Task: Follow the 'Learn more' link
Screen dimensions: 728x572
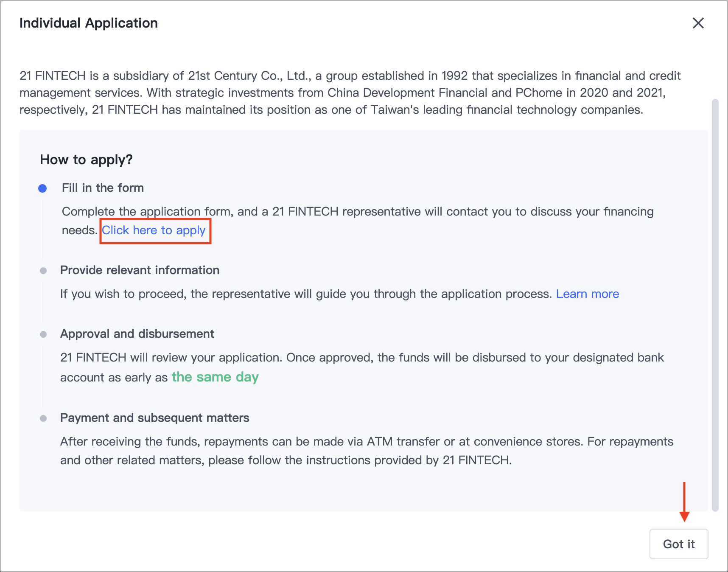Action: click(x=587, y=294)
